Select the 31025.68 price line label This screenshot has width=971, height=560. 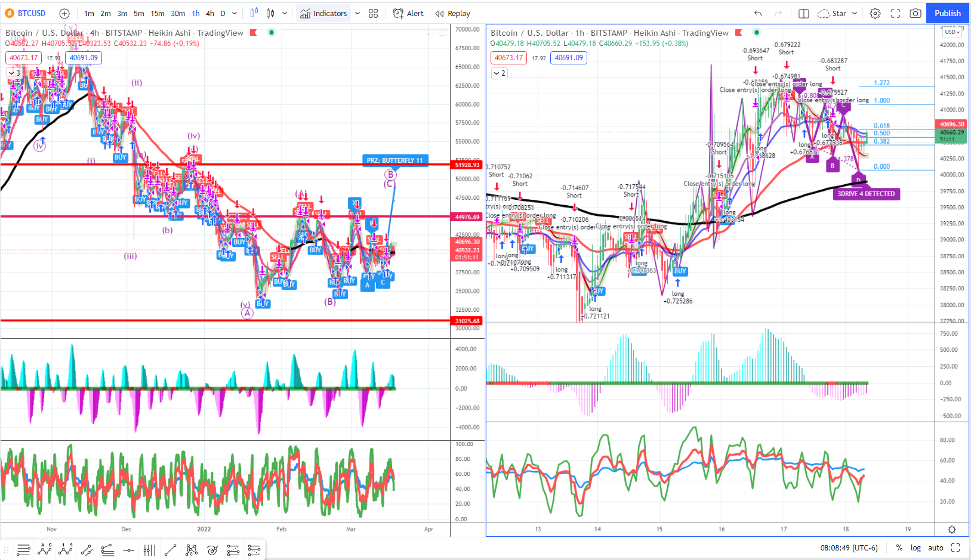pos(467,321)
